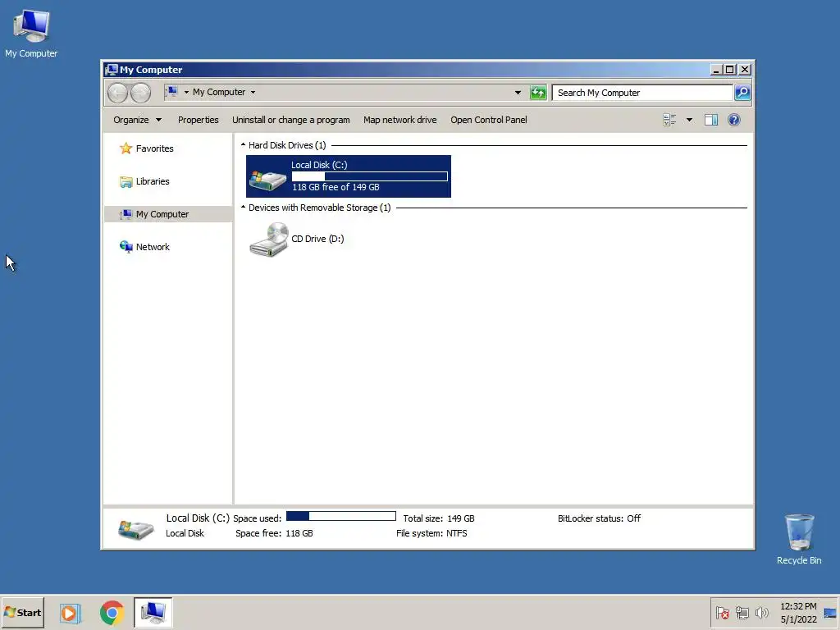
Task: Click the My Computer breadcrumb text
Action: point(218,92)
